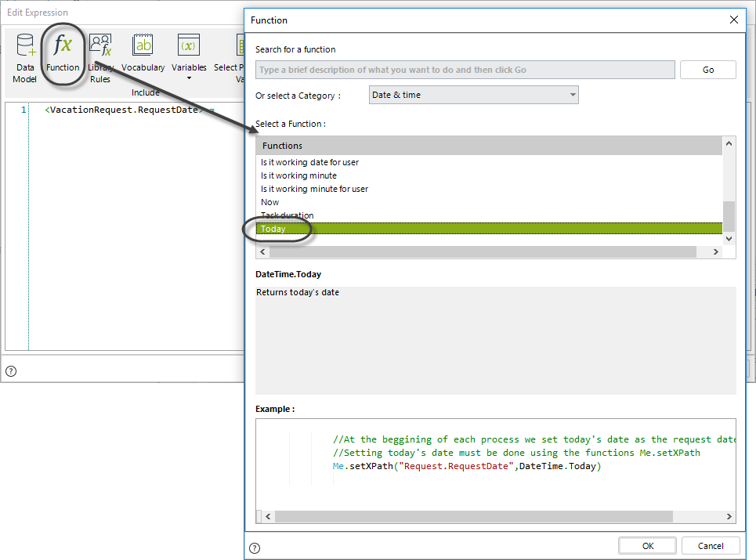Click the Function fx icon
The image size is (756, 560).
click(63, 45)
